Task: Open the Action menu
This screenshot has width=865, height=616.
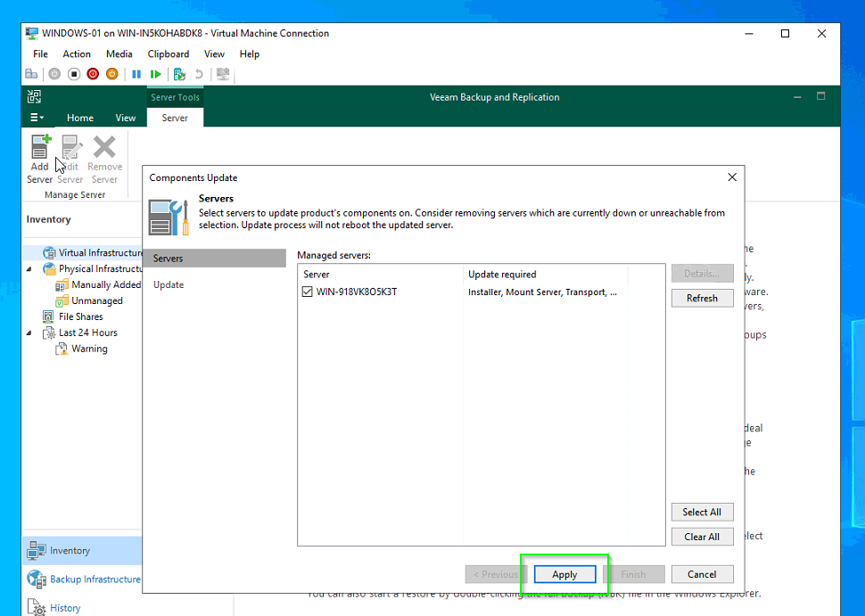Action: (x=77, y=54)
